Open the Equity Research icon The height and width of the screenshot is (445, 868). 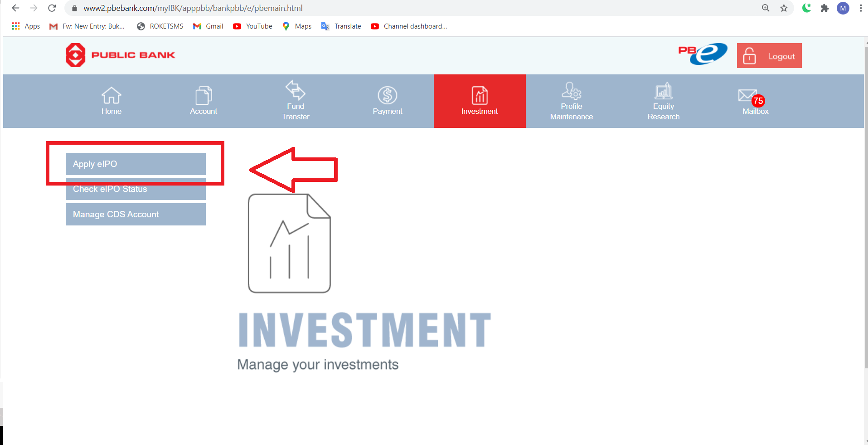[664, 91]
